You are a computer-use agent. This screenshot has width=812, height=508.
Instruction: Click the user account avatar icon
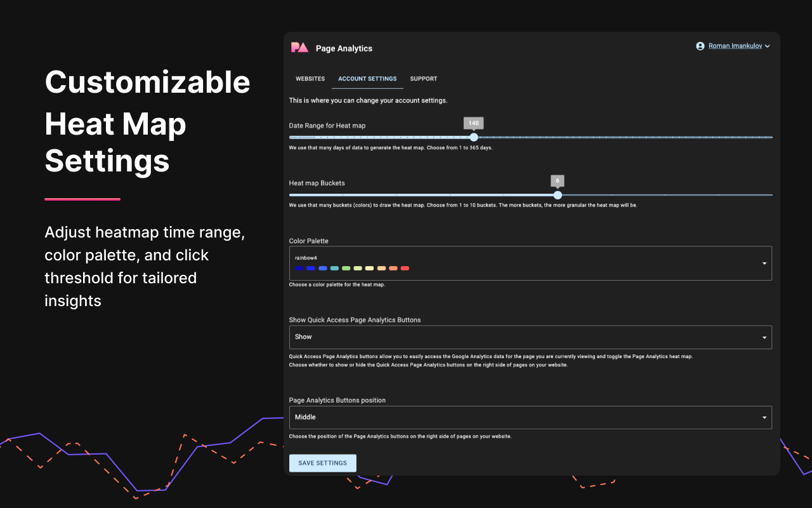tap(700, 46)
